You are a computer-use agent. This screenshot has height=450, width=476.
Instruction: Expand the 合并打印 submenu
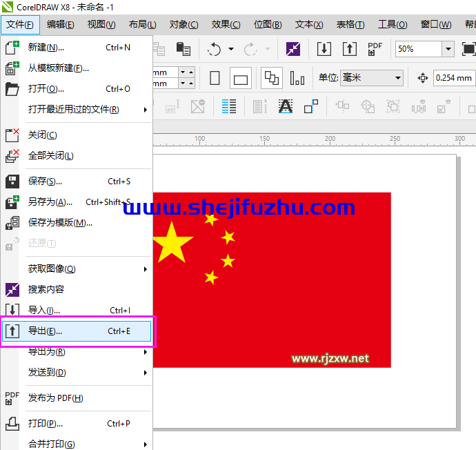(145, 444)
